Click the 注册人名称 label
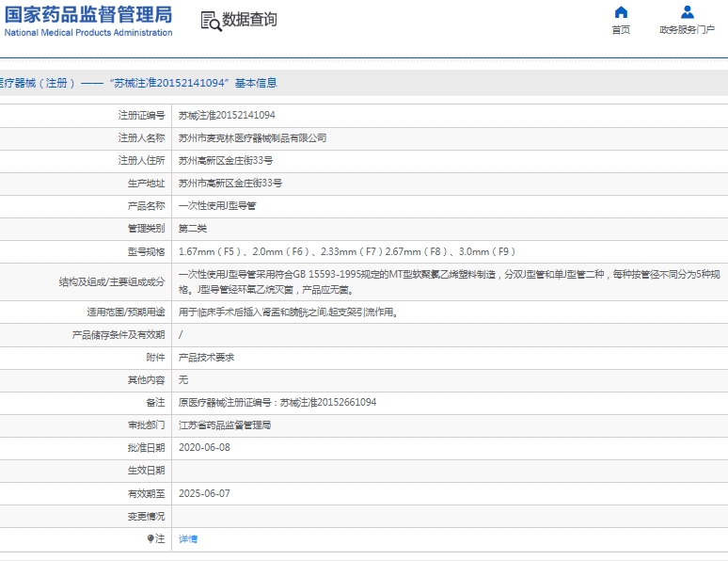The image size is (728, 561). pyautogui.click(x=141, y=138)
